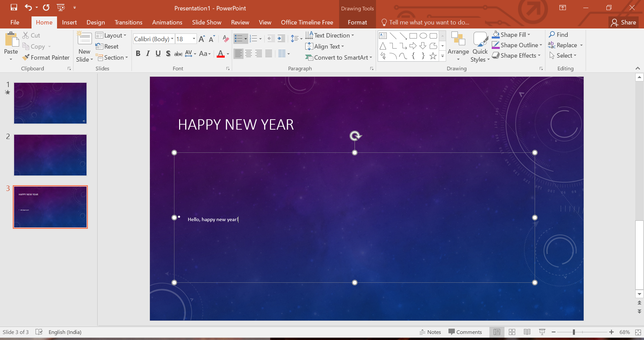Switch to Slide Sorter view icon
644x340 pixels.
pyautogui.click(x=512, y=332)
